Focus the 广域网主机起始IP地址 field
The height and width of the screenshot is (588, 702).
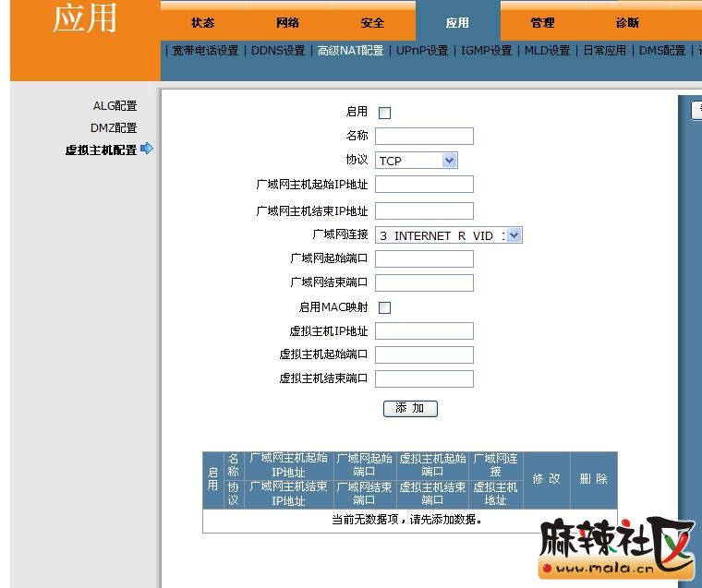424,185
